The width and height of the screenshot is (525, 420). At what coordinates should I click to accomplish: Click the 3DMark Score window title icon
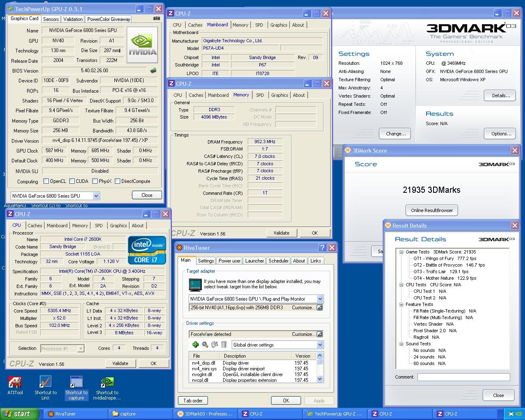click(x=347, y=151)
